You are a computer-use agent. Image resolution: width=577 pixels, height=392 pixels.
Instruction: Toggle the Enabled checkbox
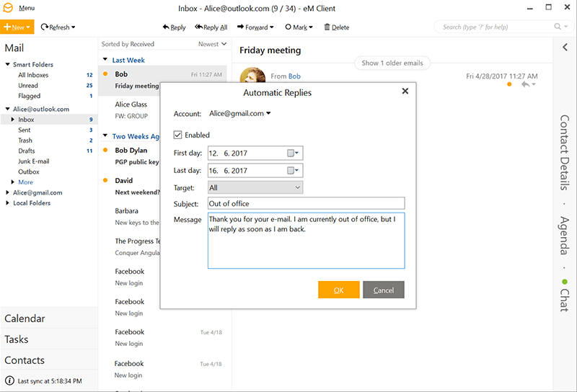click(177, 135)
